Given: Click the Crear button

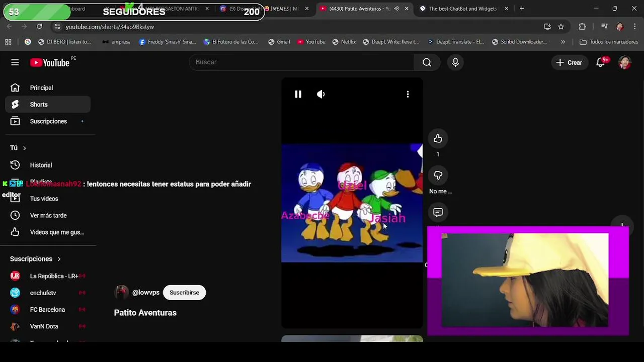Looking at the screenshot, I should coord(569,62).
